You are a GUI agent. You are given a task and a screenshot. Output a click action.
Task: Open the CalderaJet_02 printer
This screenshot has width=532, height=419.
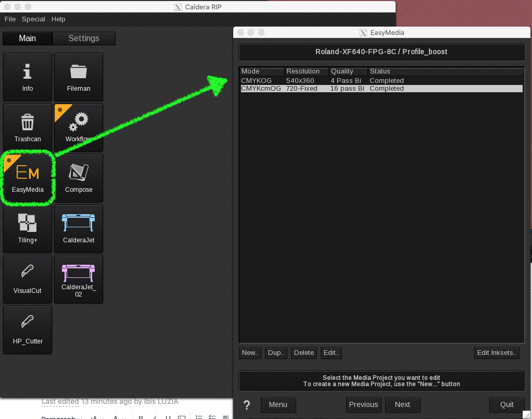pos(78,278)
